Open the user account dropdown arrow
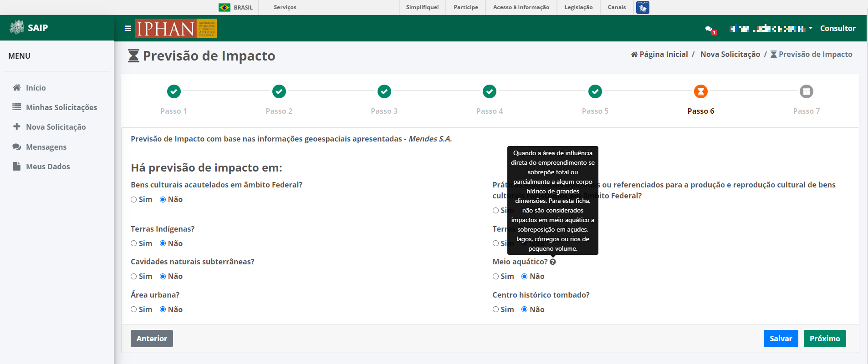Screen dimensions: 868x364 [x=811, y=28]
